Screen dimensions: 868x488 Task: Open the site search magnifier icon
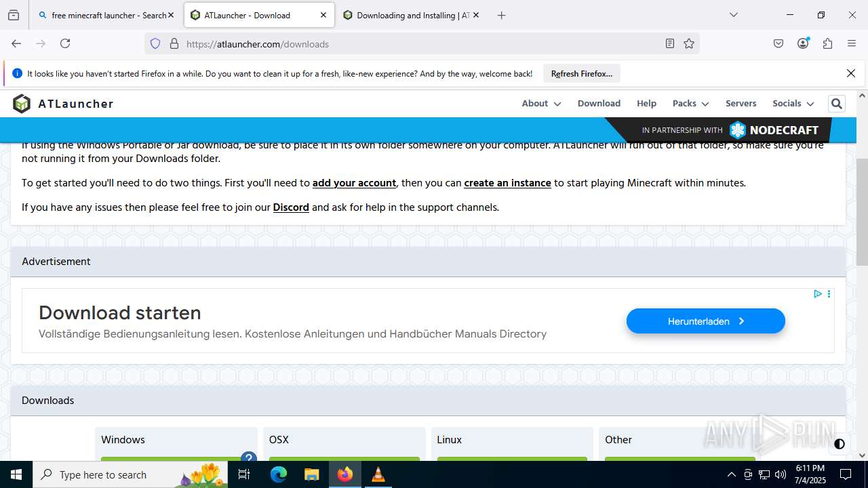836,104
